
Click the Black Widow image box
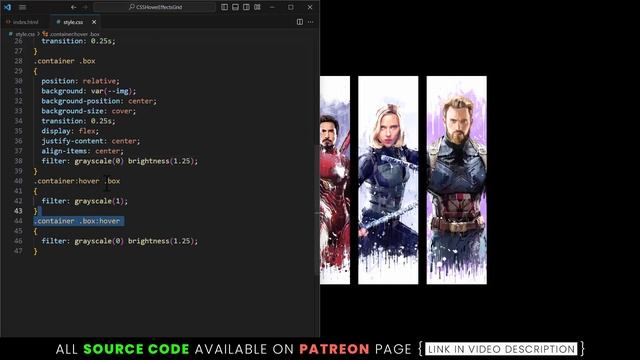pyautogui.click(x=388, y=180)
